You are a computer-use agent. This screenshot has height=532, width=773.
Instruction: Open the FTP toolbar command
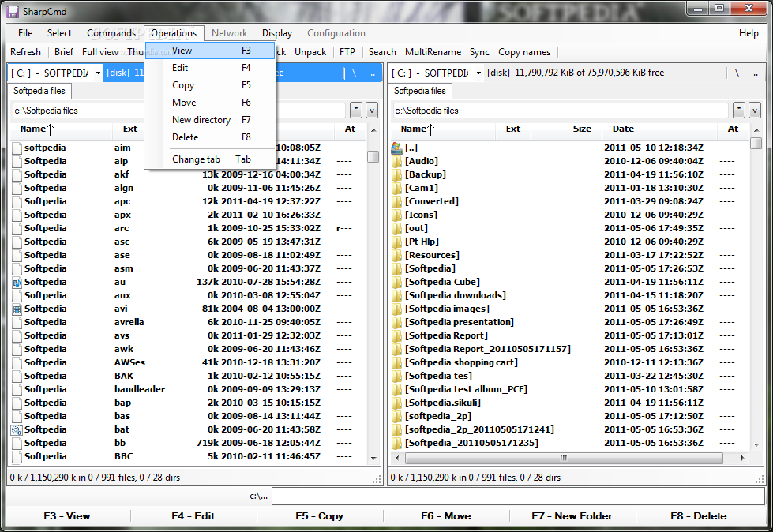[347, 52]
